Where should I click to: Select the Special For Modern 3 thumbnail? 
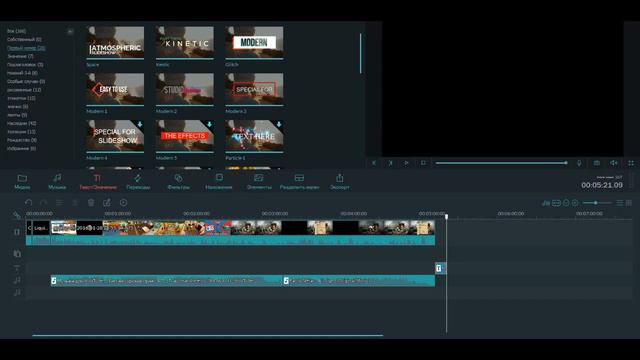[254, 89]
